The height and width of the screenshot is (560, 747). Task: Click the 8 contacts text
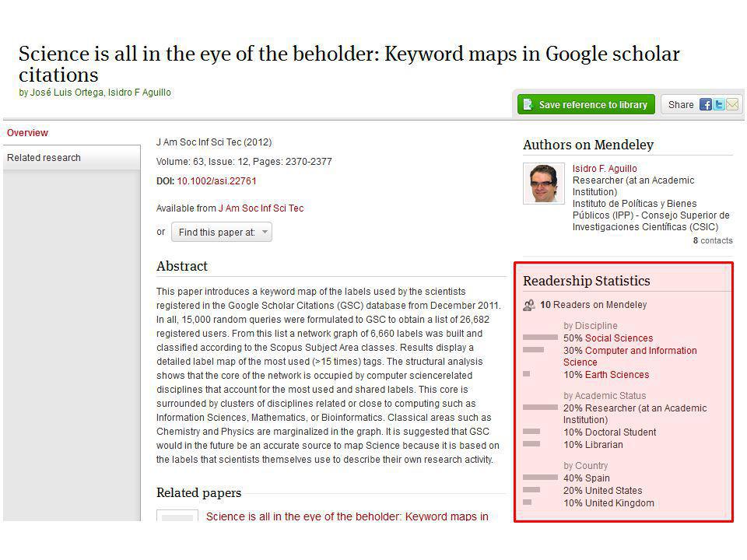pos(713,240)
